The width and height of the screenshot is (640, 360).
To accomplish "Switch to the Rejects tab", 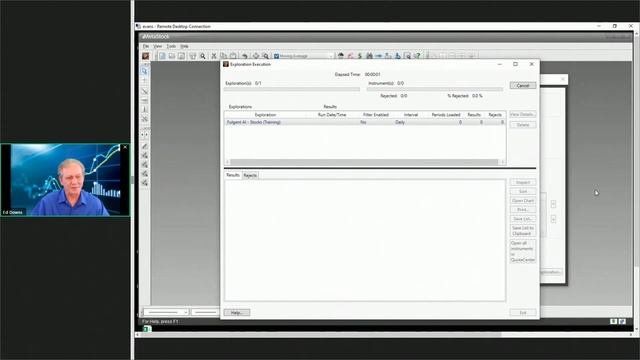I will (250, 176).
